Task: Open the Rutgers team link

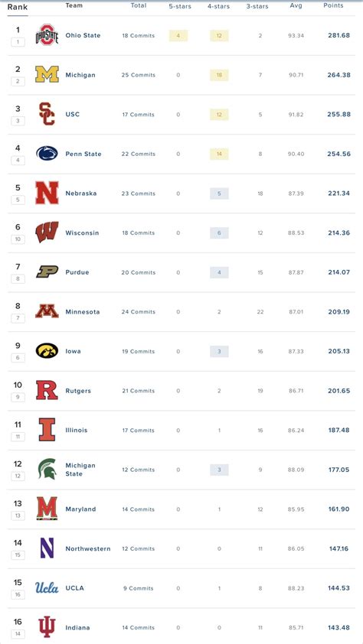Action: [79, 391]
